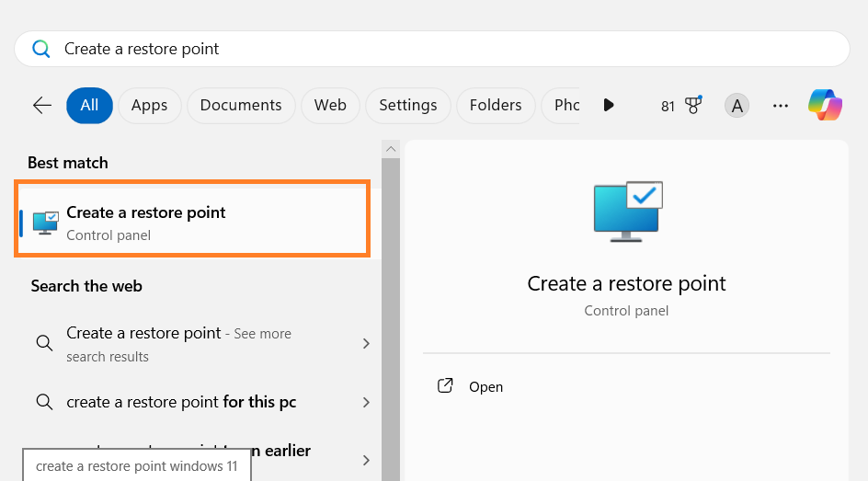
Task: Switch to the Documents filter tab
Action: pos(241,106)
